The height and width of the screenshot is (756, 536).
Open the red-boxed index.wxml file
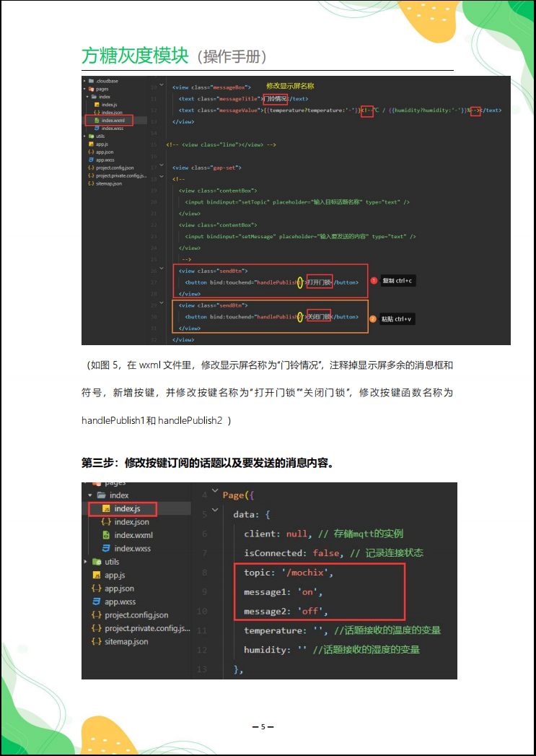coord(109,120)
